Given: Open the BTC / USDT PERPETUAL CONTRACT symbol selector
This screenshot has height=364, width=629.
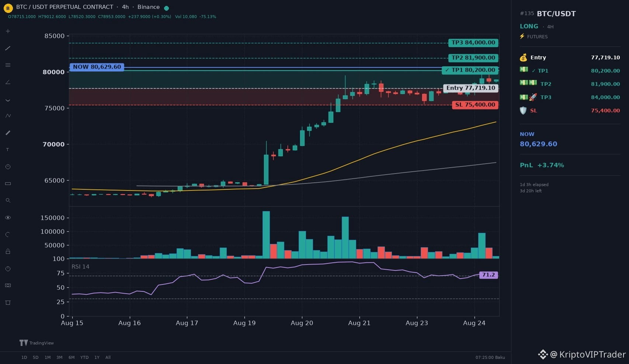Looking at the screenshot, I should pos(65,7).
